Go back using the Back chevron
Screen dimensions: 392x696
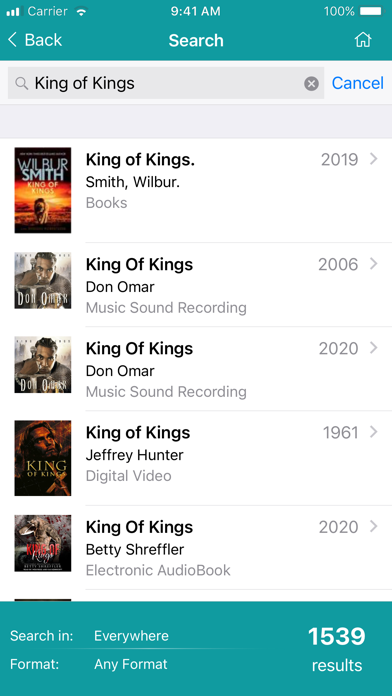(12, 40)
